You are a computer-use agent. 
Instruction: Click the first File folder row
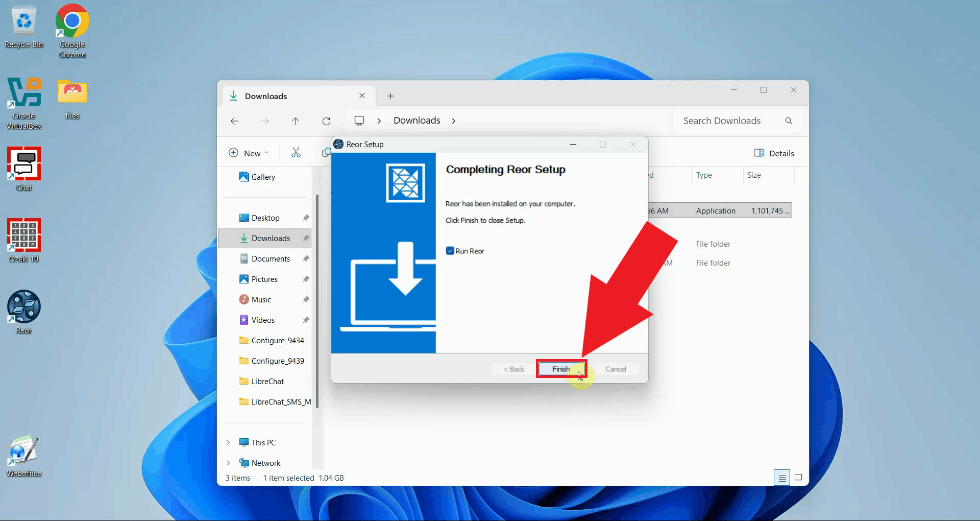click(x=714, y=244)
